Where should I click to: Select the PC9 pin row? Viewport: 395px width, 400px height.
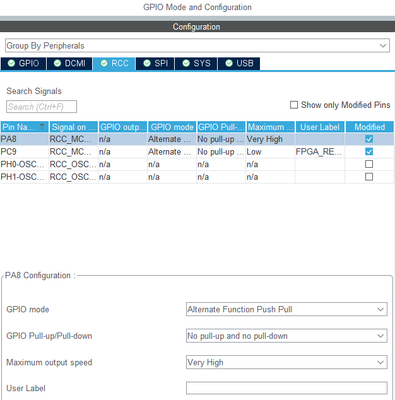tap(197, 152)
